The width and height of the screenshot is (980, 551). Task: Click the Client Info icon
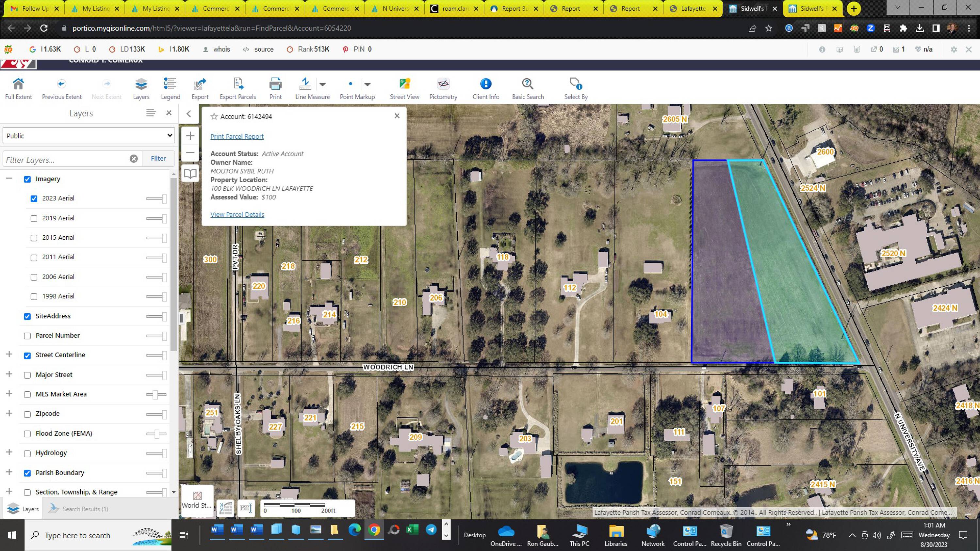click(486, 84)
